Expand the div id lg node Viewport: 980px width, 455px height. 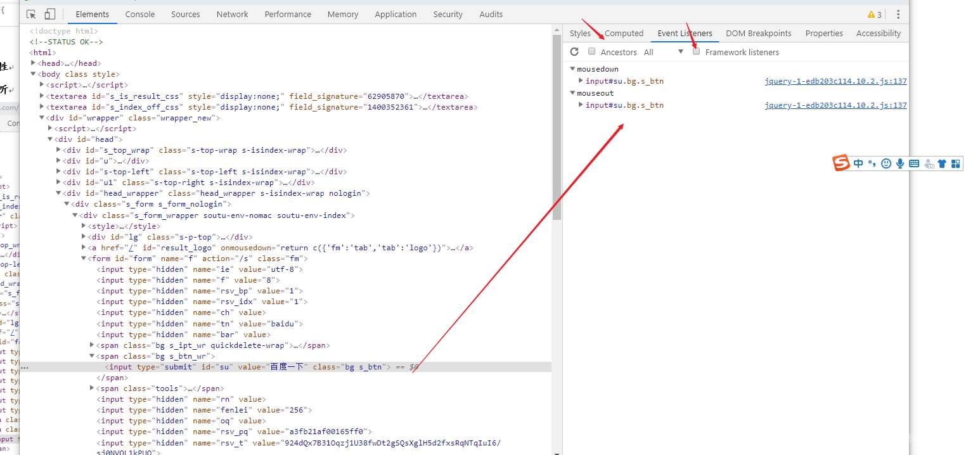(x=84, y=237)
